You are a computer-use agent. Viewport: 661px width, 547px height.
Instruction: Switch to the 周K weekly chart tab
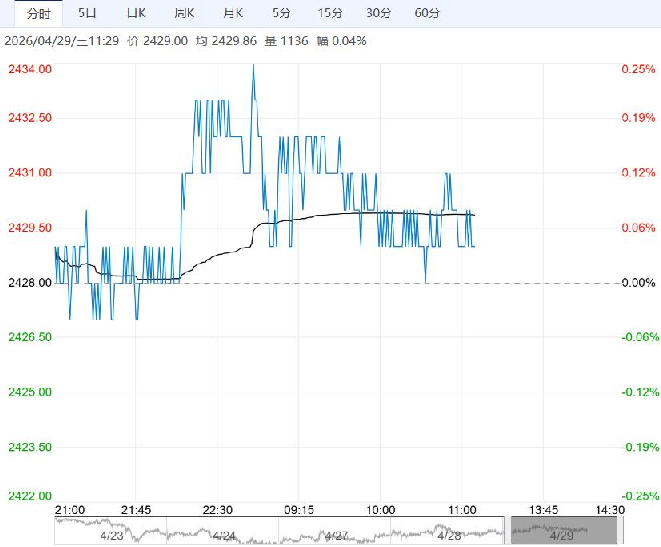point(184,13)
